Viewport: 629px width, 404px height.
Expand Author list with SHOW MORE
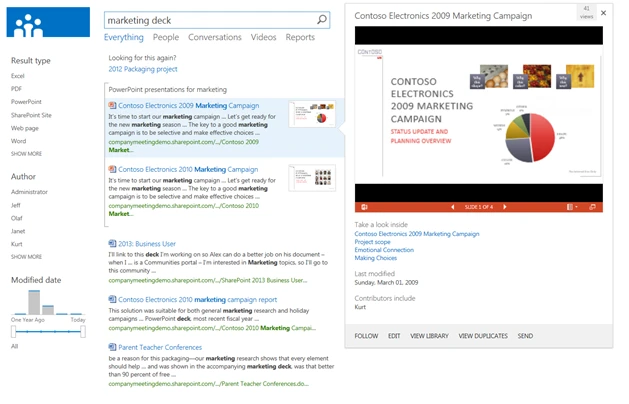(x=27, y=255)
